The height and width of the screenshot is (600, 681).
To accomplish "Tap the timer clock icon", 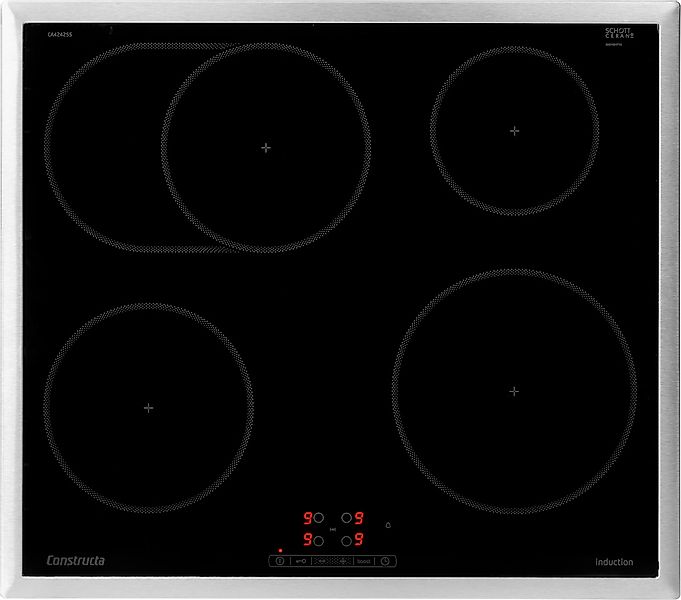I will [x=386, y=561].
